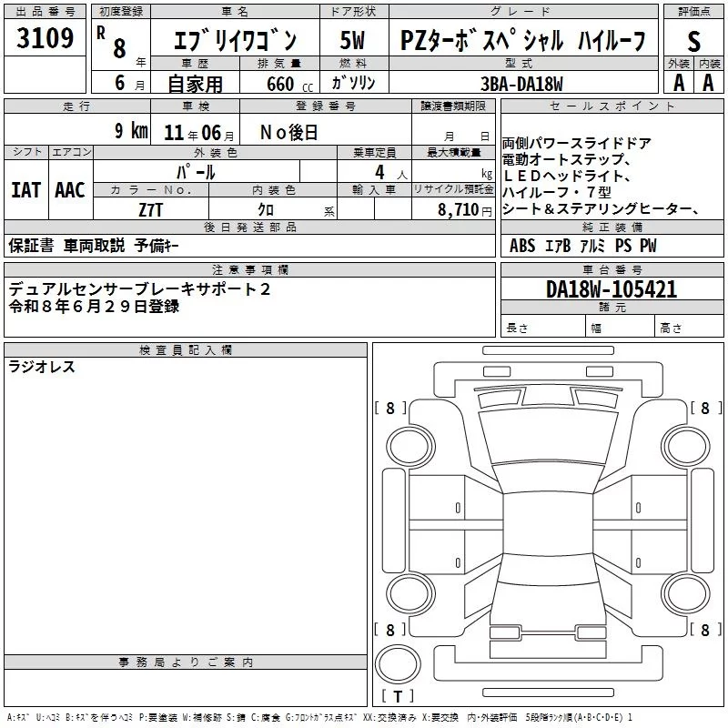
Task: Click the color number Z7T
Action: pyautogui.click(x=150, y=210)
